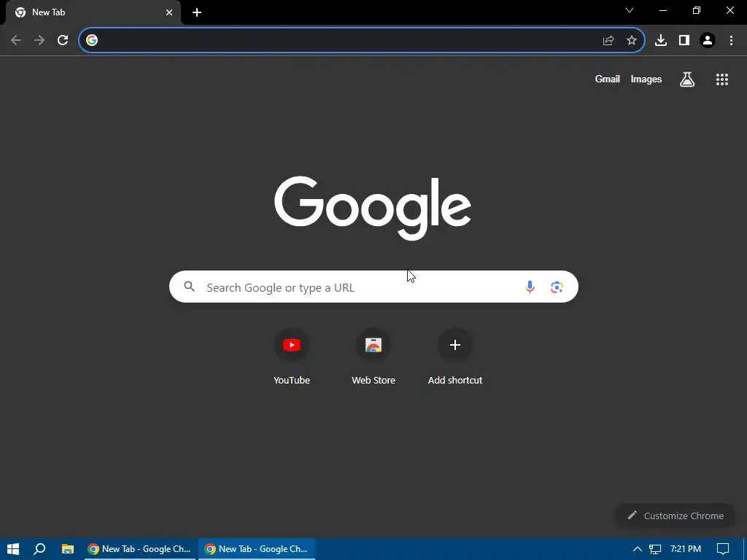Open Windows taskbar search
This screenshot has height=560, width=747.
(39, 549)
